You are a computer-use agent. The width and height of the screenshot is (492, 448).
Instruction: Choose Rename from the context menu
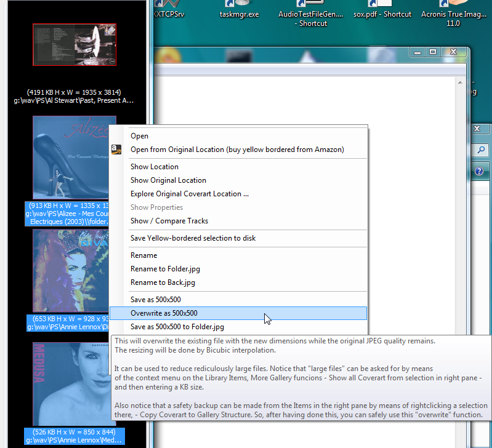238,255
